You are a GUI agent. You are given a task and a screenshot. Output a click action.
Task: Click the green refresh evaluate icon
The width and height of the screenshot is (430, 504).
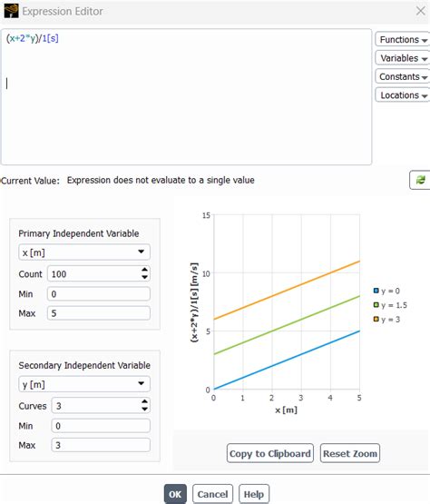pos(420,180)
